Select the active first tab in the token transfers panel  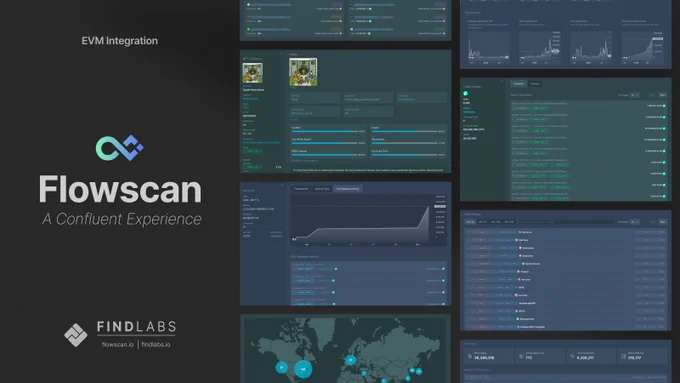click(x=518, y=84)
